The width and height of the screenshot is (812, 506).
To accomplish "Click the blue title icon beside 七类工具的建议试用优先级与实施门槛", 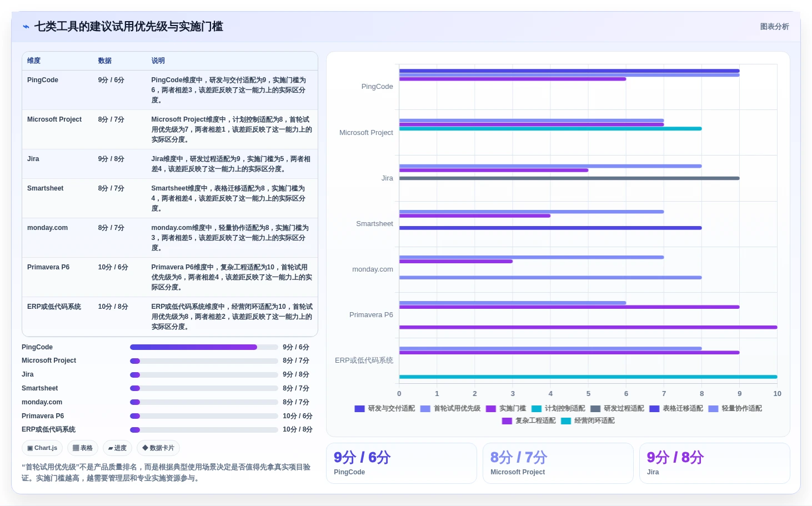I will [26, 27].
